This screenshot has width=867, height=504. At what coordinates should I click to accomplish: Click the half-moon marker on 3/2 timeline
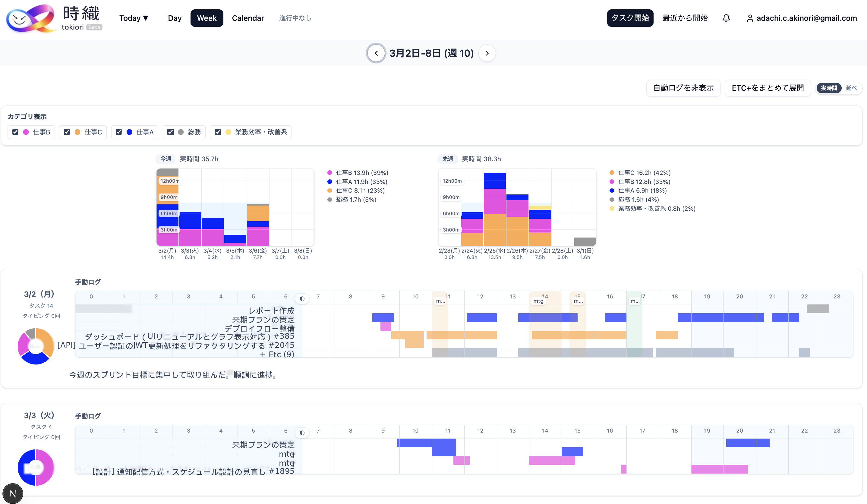[x=302, y=299]
